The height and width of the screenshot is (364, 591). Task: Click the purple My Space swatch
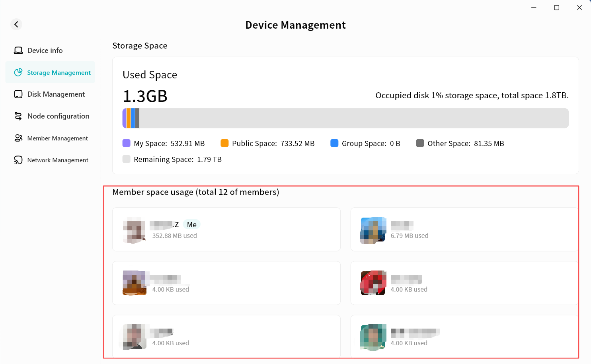pyautogui.click(x=127, y=143)
